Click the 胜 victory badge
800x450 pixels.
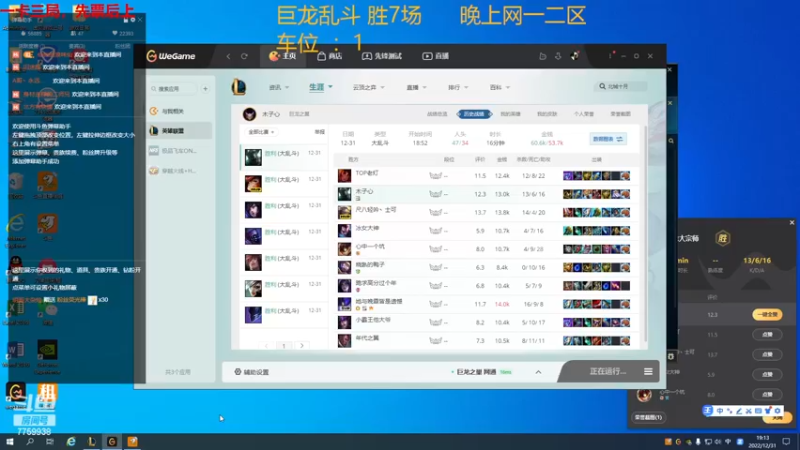722,238
